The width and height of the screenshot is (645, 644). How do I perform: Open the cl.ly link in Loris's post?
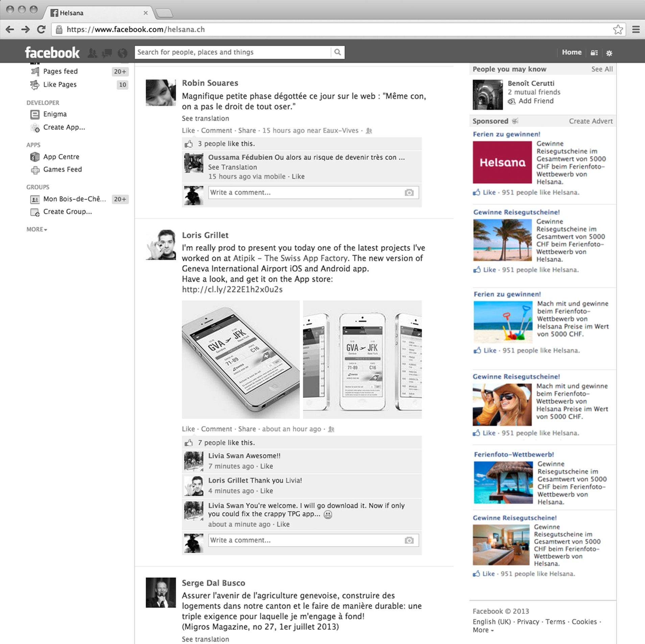[232, 289]
